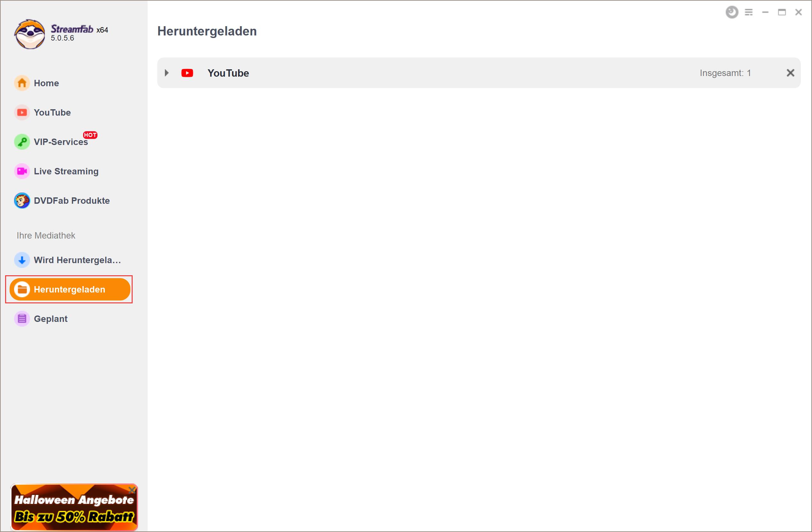812x532 pixels.
Task: Open DVDFab Produkte section
Action: tap(71, 200)
